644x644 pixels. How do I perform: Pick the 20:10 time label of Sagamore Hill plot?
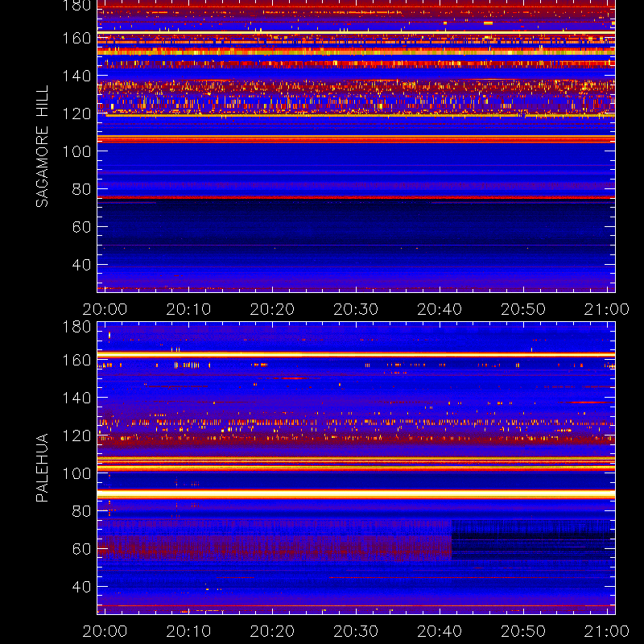point(188,309)
